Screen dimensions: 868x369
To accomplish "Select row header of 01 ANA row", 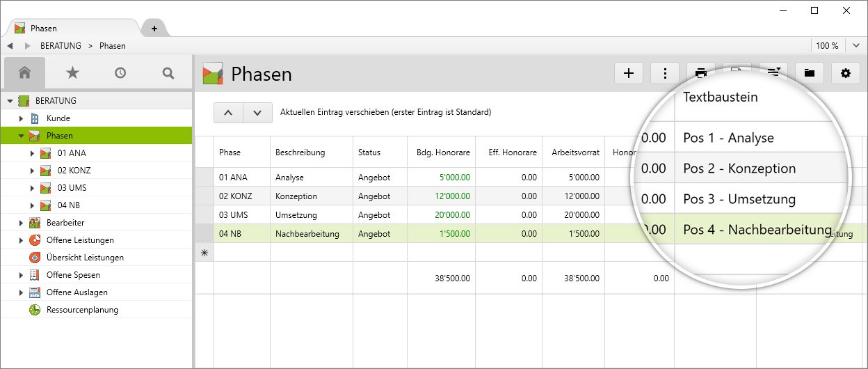I will coord(204,178).
